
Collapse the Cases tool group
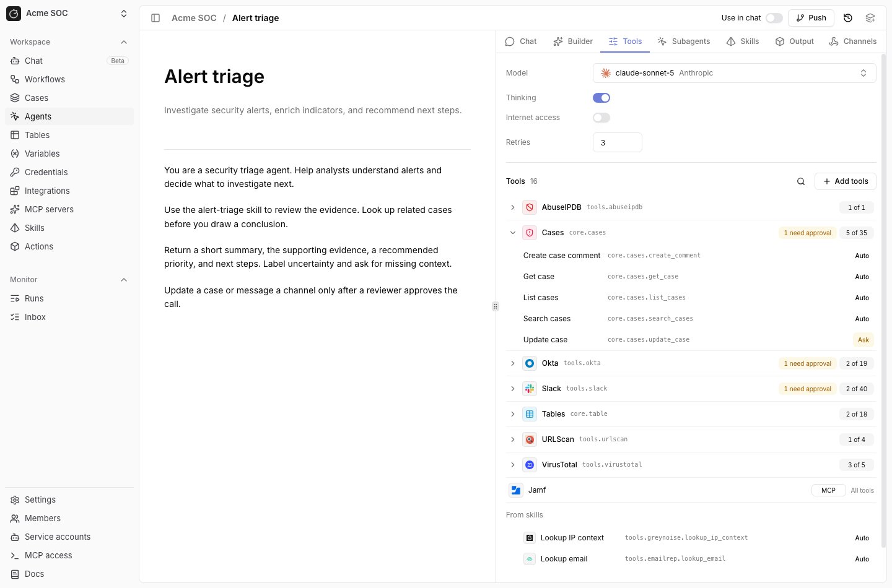tap(512, 233)
